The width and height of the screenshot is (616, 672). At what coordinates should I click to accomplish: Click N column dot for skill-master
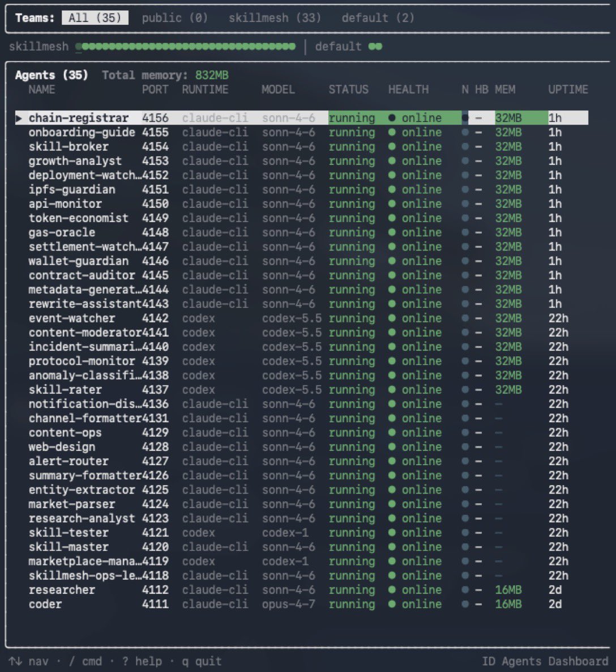coord(465,547)
